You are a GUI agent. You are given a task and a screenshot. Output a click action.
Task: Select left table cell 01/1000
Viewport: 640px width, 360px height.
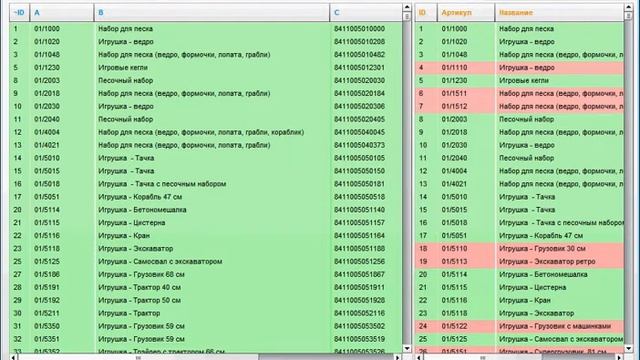pyautogui.click(x=47, y=29)
